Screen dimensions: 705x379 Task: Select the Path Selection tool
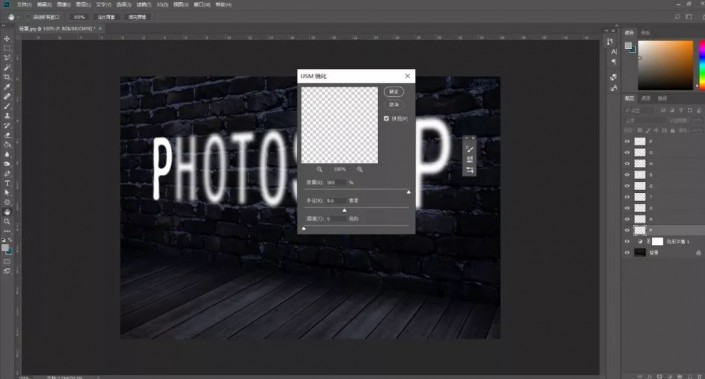pyautogui.click(x=7, y=192)
